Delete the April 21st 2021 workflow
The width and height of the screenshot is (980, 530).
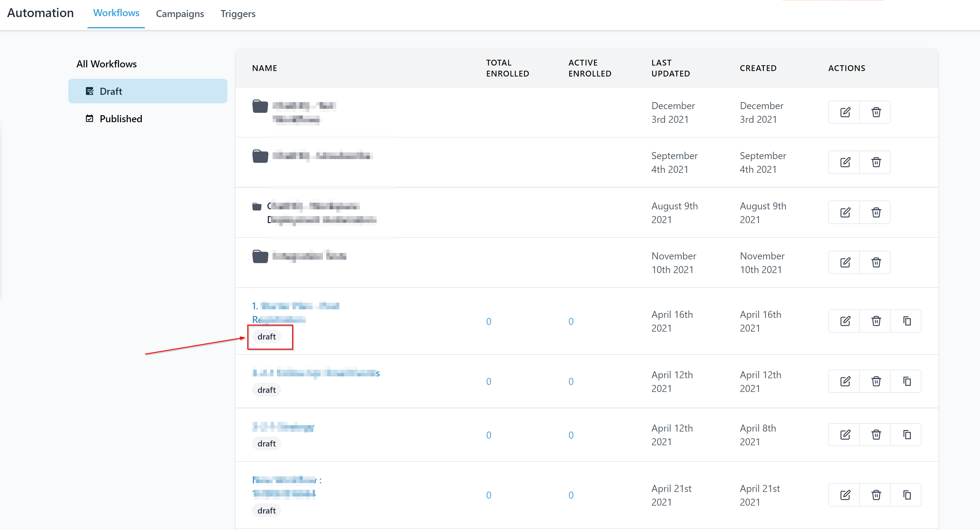(x=876, y=495)
